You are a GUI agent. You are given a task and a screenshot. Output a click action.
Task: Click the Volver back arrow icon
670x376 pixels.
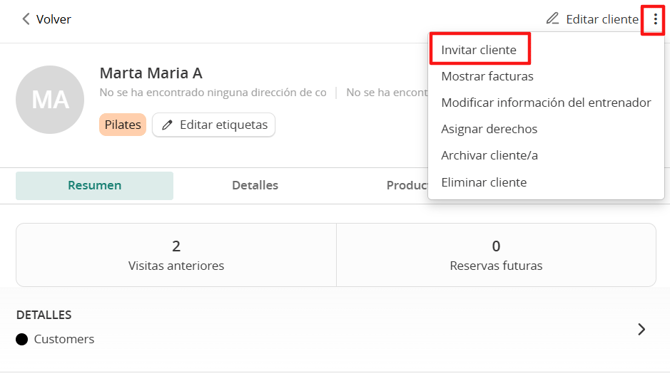[26, 19]
